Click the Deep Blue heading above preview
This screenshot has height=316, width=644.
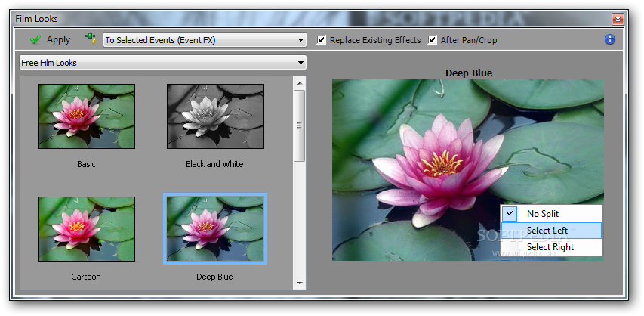coord(469,73)
